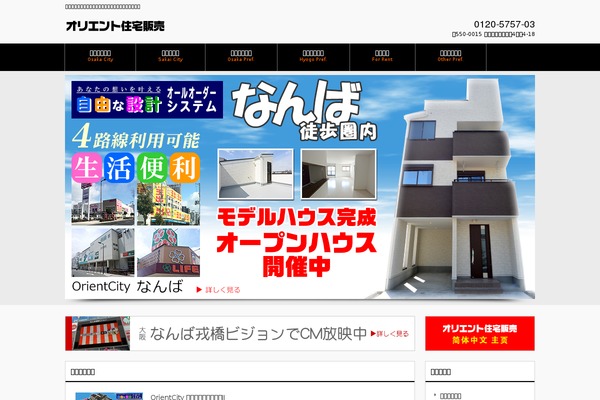Open the なんば戎橋ビジョン CM banner
Viewport: 600px width, 400px height.
[240, 333]
